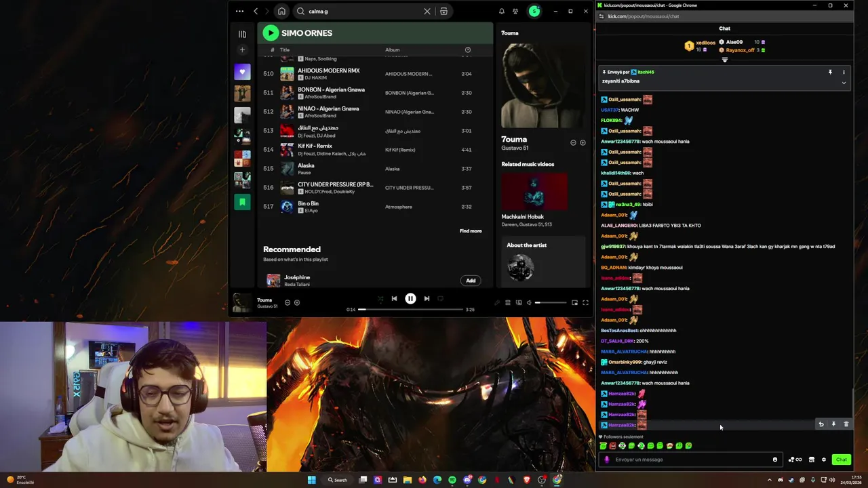The height and width of the screenshot is (488, 868).
Task: Adjust Spotify volume slider
Action: point(550,303)
